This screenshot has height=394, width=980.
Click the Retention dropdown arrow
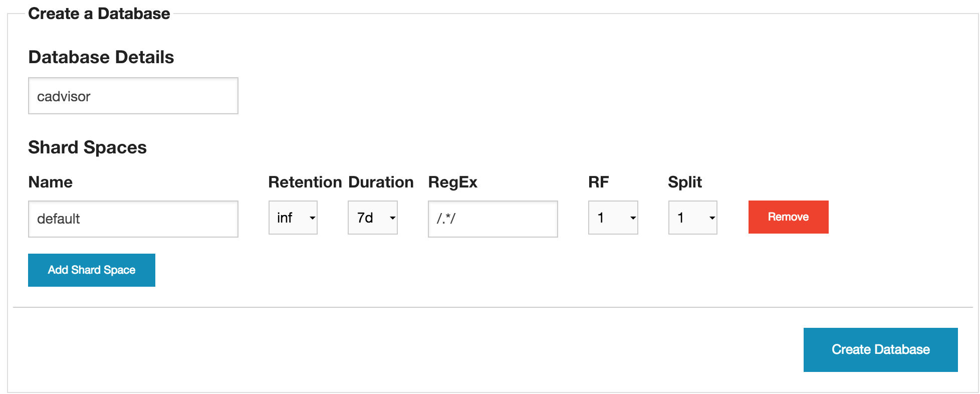point(312,218)
